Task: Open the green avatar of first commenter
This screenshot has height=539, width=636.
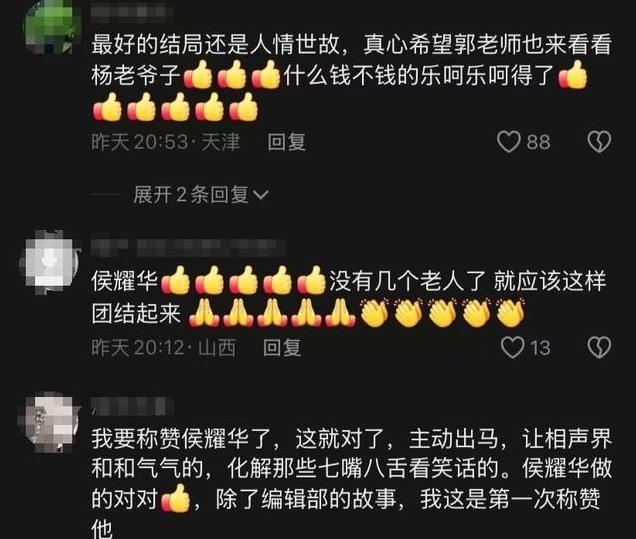Action: pyautogui.click(x=49, y=28)
